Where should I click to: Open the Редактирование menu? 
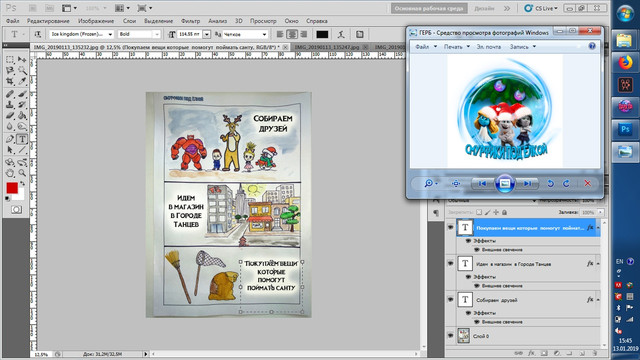click(48, 21)
